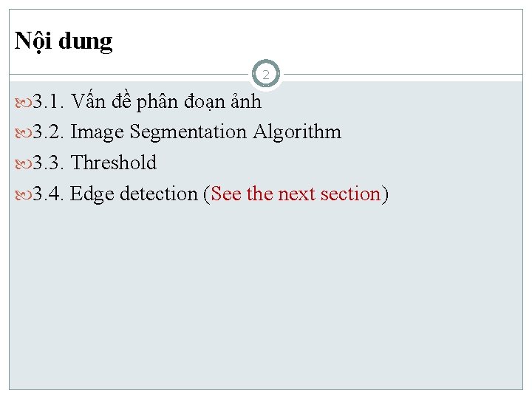Click the white title bar area right of title
Image resolution: width=532 pixels, height=399 pixels.
click(x=332, y=41)
